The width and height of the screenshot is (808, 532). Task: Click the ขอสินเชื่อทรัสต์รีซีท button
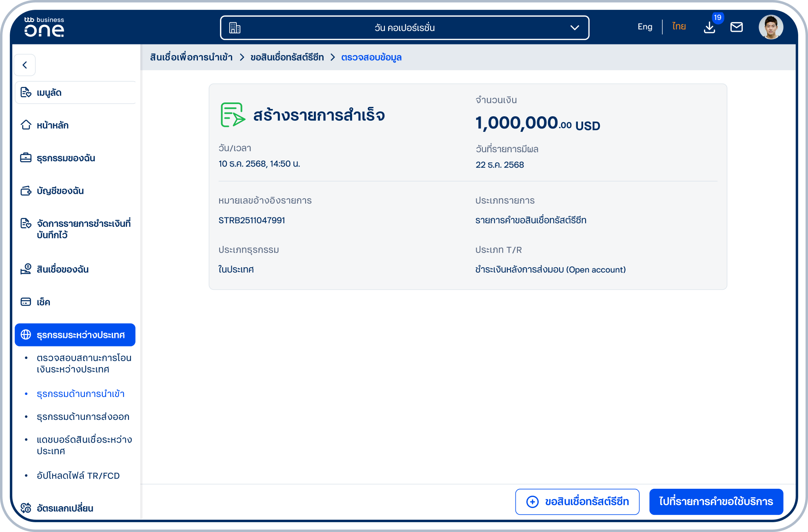coord(577,501)
